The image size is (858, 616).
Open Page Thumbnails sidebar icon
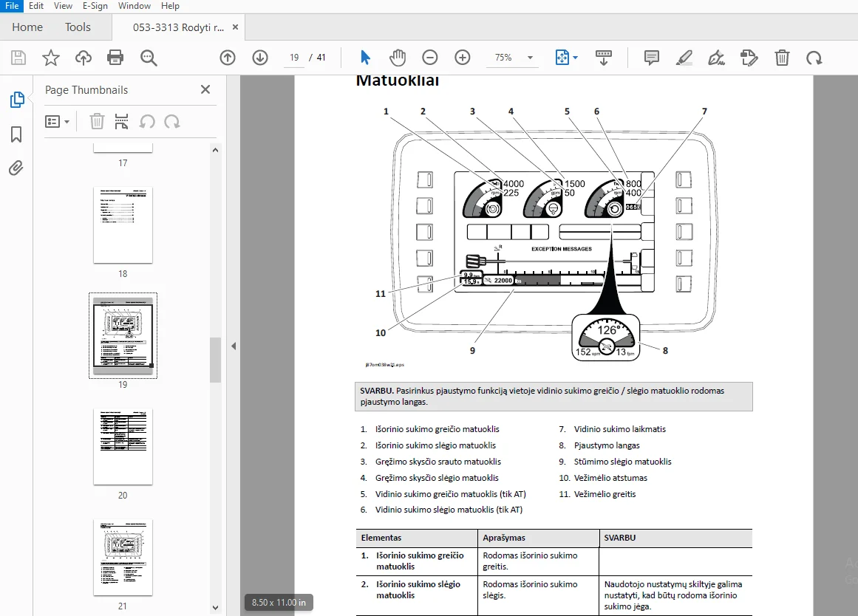tap(17, 100)
